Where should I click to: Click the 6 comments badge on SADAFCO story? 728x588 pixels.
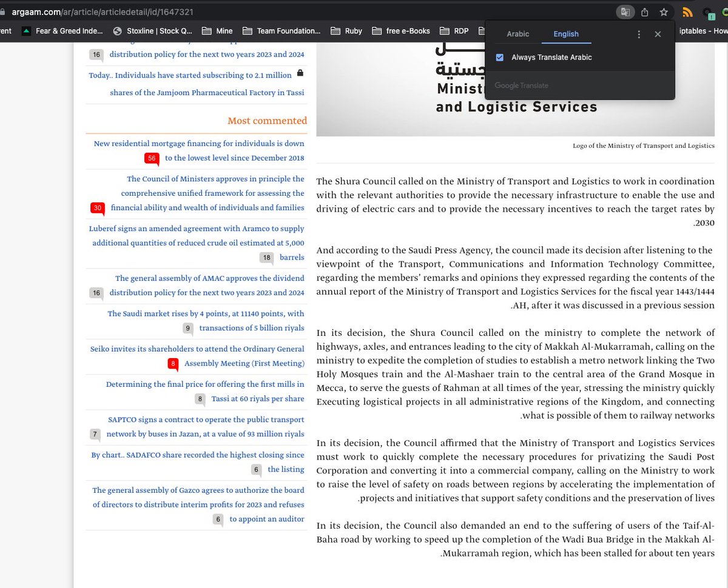257,470
